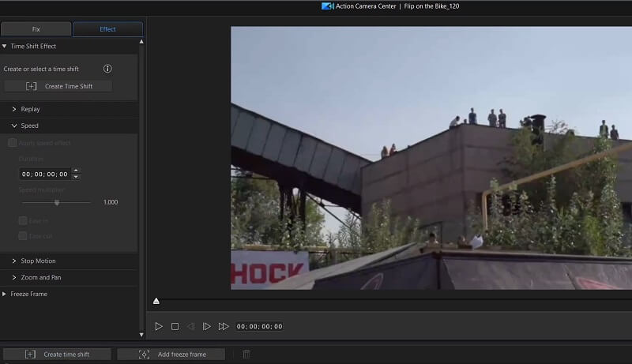Increase duration with the up arrow
The image size is (632, 364).
tap(76, 171)
